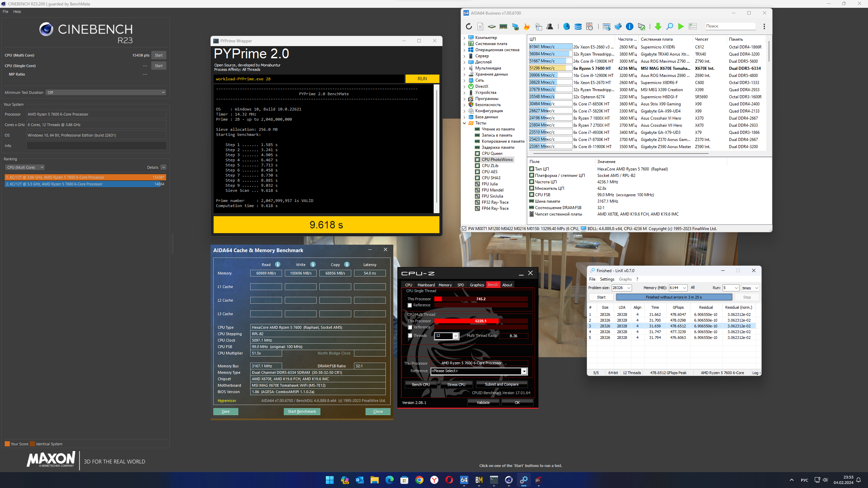Toggle the single thread Reference checkbox
Screen dimensions: 868x488
click(410, 305)
